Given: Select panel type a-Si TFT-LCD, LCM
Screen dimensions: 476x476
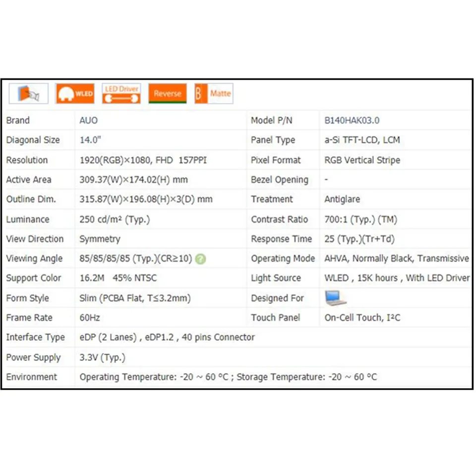Looking at the screenshot, I should tap(362, 140).
